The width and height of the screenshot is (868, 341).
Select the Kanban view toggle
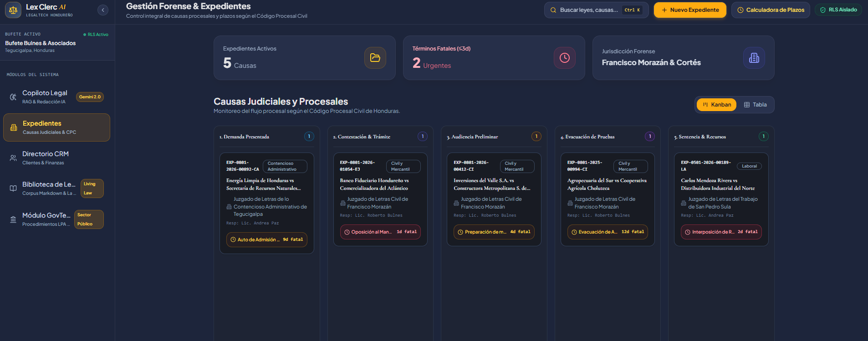(x=716, y=105)
